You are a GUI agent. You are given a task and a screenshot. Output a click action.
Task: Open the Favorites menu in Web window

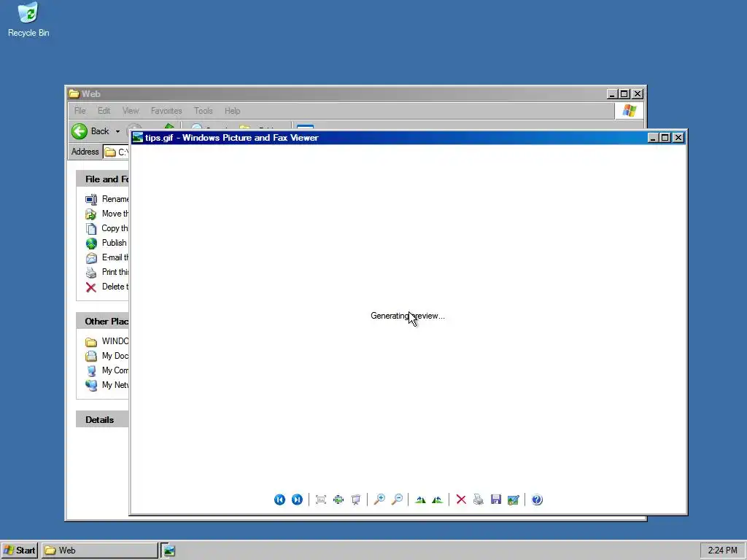166,111
